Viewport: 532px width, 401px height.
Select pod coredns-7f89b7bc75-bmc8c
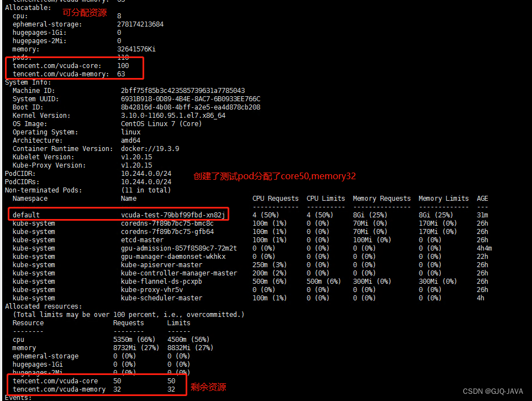(x=167, y=223)
